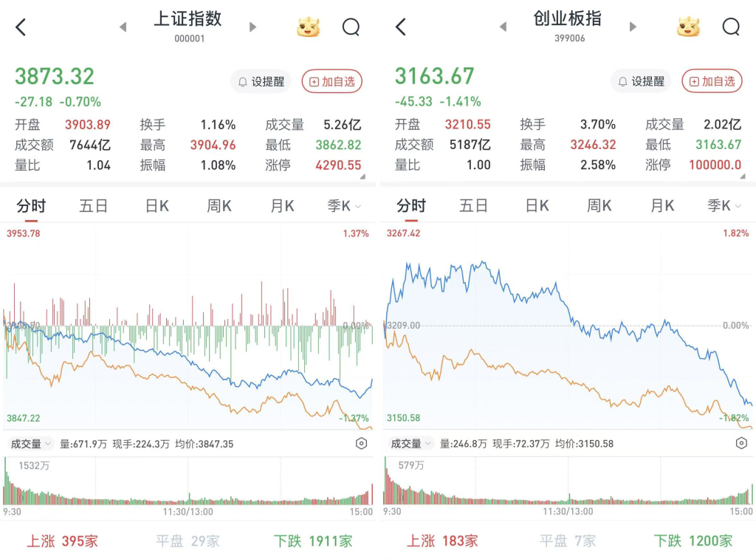Toggle 加自选 for 创业板指
This screenshot has width=756, height=559.
click(x=712, y=81)
